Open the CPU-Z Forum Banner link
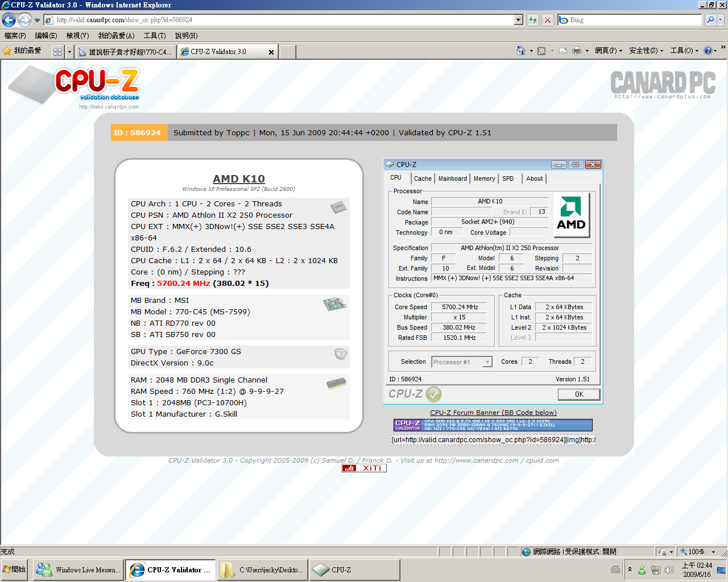Image resolution: width=728 pixels, height=582 pixels. (x=494, y=413)
